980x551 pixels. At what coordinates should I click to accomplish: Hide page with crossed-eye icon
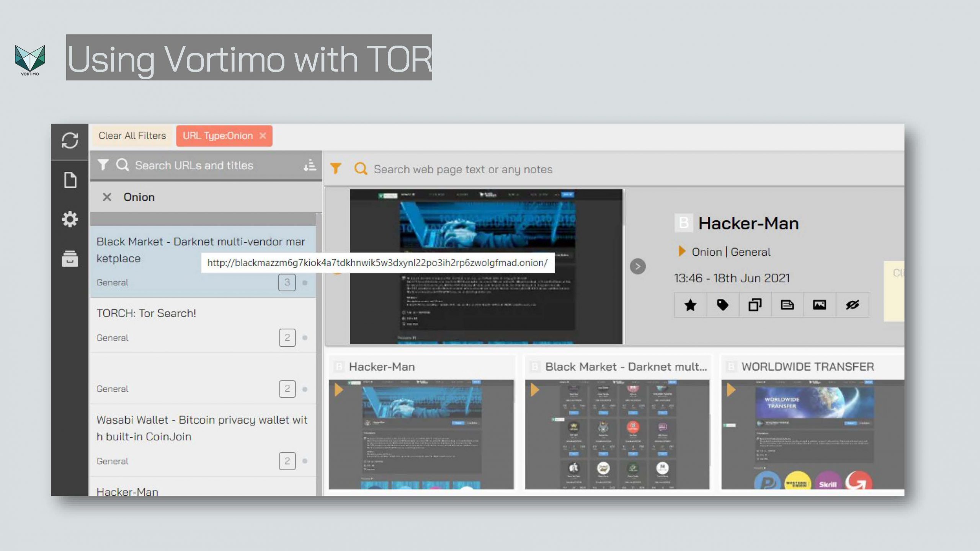pyautogui.click(x=852, y=305)
